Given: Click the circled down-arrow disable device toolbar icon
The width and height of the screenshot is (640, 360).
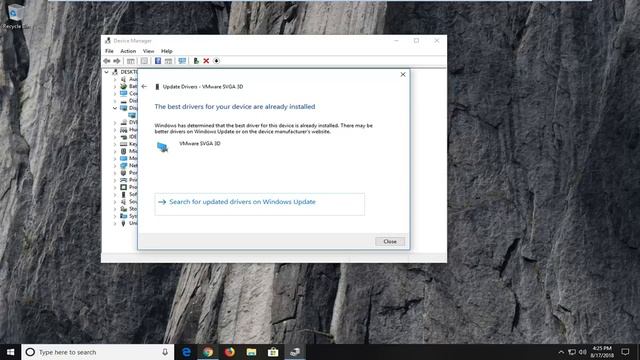Looking at the screenshot, I should (216, 61).
